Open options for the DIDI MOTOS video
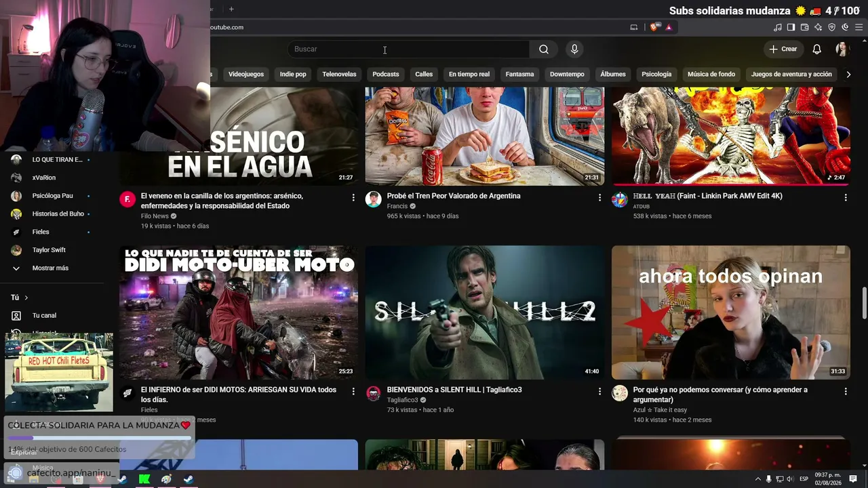The height and width of the screenshot is (488, 868). coord(353,391)
